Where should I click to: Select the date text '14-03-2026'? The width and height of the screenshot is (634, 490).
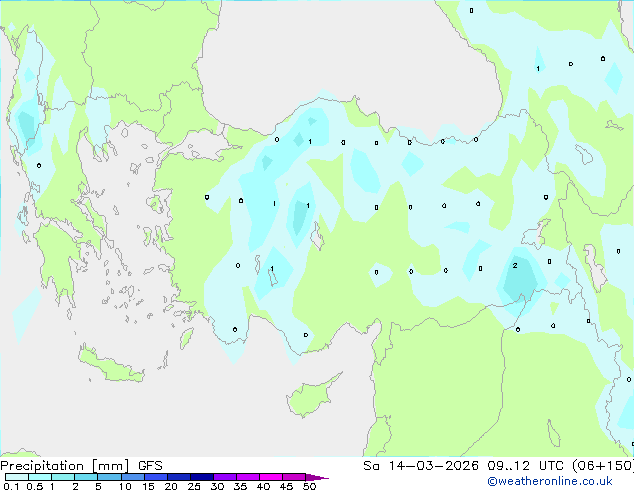coord(433,466)
